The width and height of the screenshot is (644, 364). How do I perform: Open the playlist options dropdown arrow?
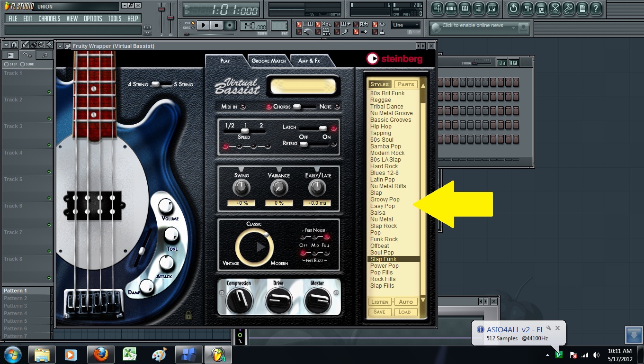click(6, 45)
